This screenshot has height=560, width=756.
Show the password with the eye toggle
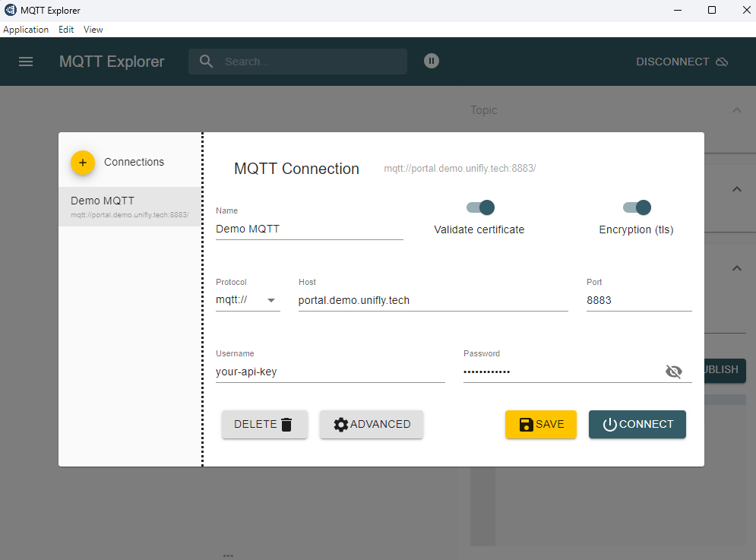point(674,371)
